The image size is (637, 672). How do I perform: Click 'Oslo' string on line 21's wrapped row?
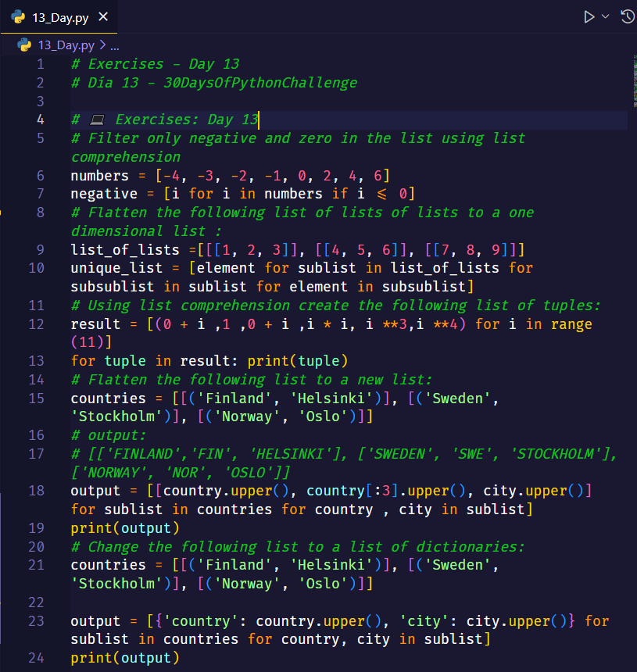323,584
